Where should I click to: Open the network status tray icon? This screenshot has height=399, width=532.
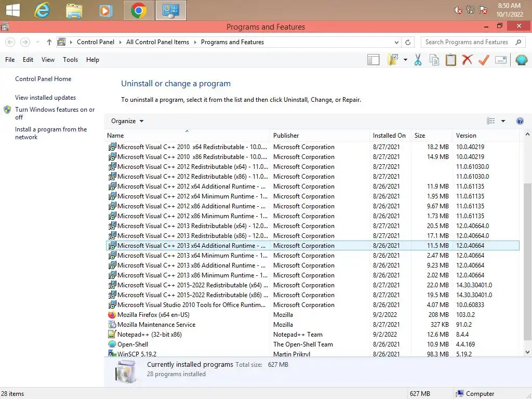coord(471,10)
